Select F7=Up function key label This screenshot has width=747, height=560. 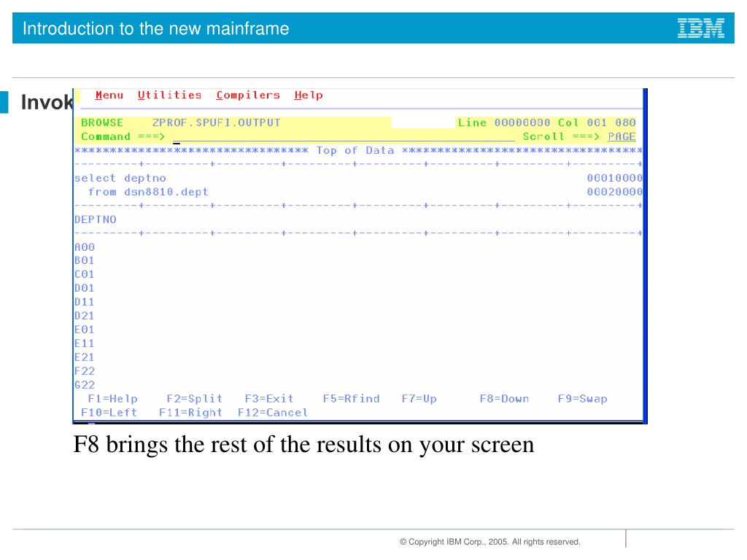tap(419, 399)
